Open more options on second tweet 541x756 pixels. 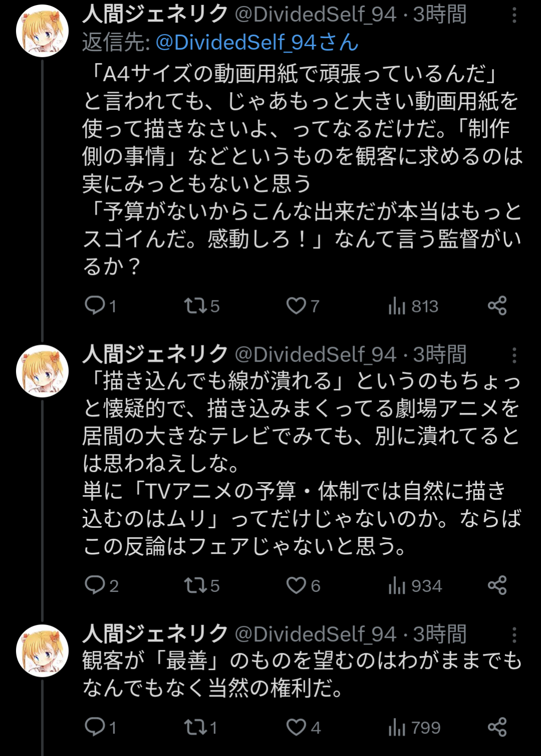pyautogui.click(x=514, y=356)
